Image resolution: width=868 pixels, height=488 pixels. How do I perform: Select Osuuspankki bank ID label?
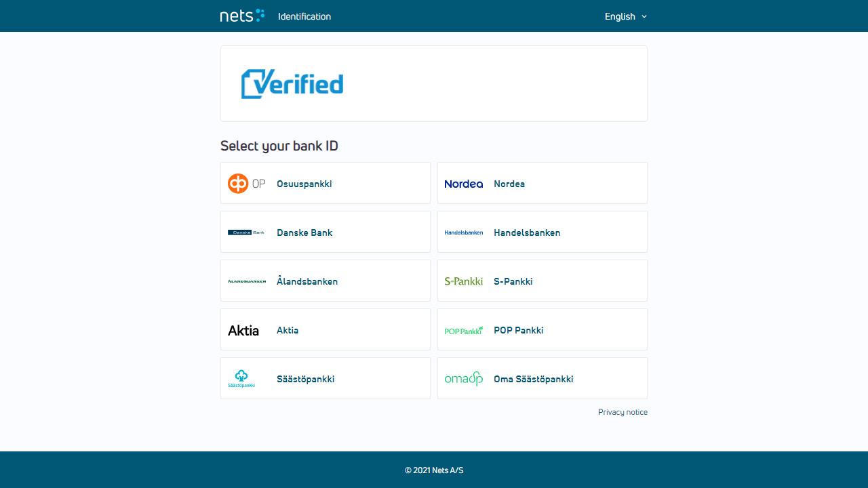coord(304,184)
